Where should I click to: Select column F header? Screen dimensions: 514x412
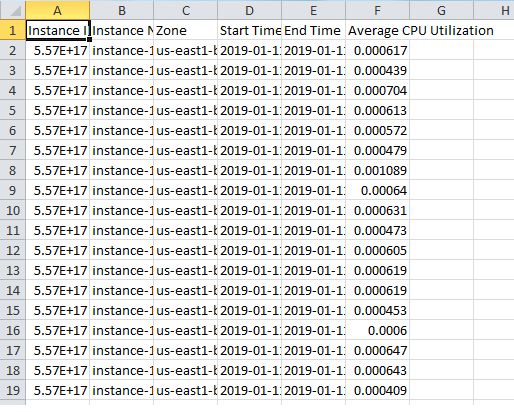click(377, 10)
